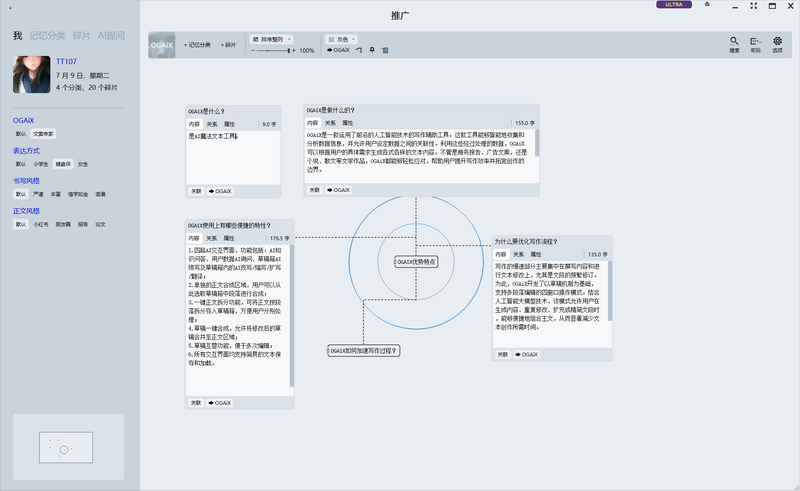The width and height of the screenshot is (800, 491).
Task: Click the + 记忆分类 add button
Action: click(198, 45)
